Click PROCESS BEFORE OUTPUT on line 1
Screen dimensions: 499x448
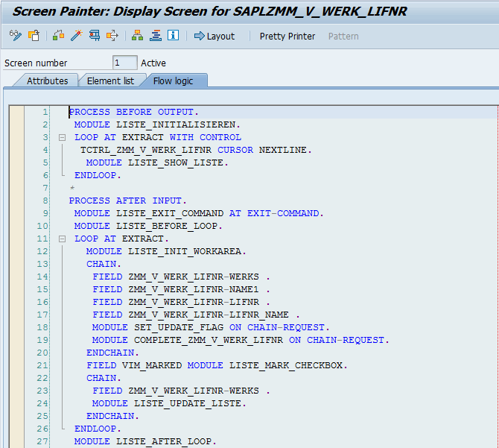click(x=133, y=112)
